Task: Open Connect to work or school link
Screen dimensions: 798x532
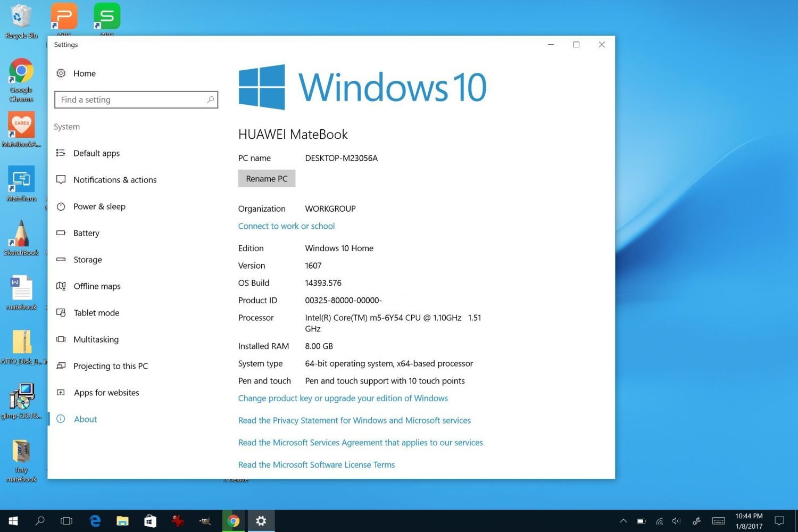Action: (x=286, y=226)
